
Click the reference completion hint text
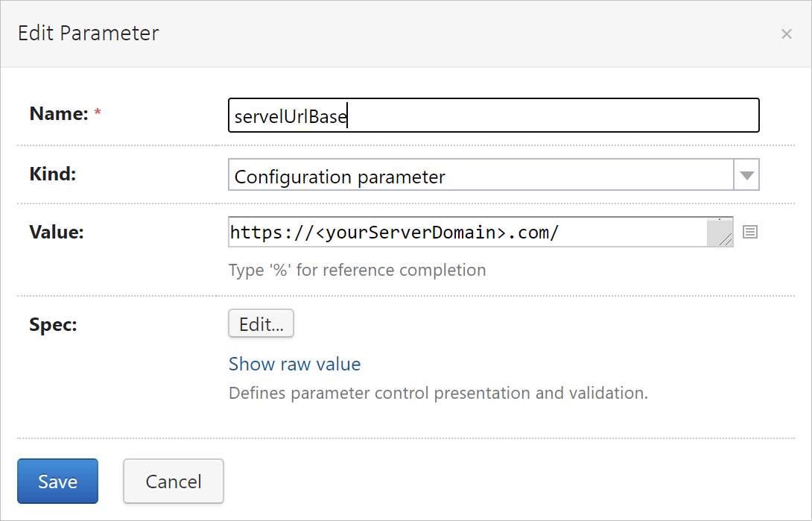coord(357,270)
